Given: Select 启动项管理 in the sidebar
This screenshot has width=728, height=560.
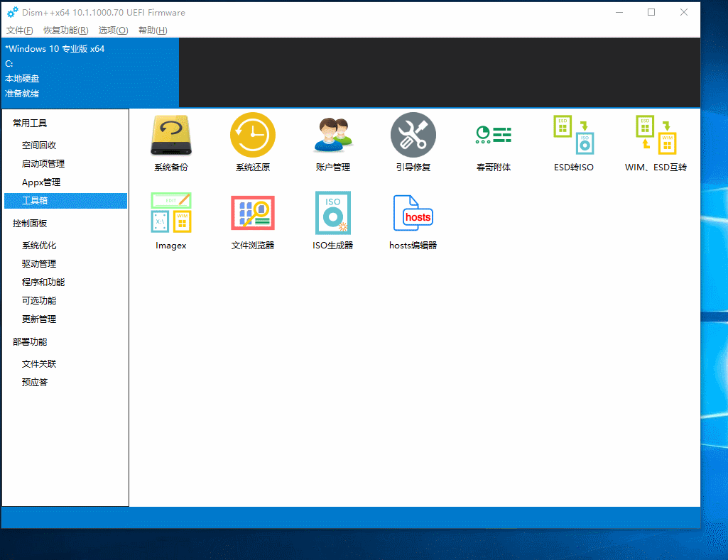Looking at the screenshot, I should (43, 164).
